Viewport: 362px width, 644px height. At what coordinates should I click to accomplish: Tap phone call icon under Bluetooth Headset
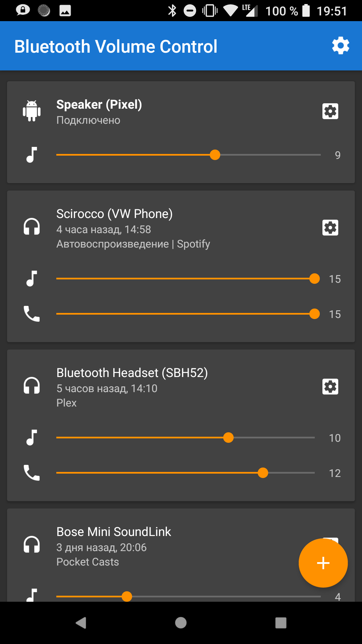[32, 473]
